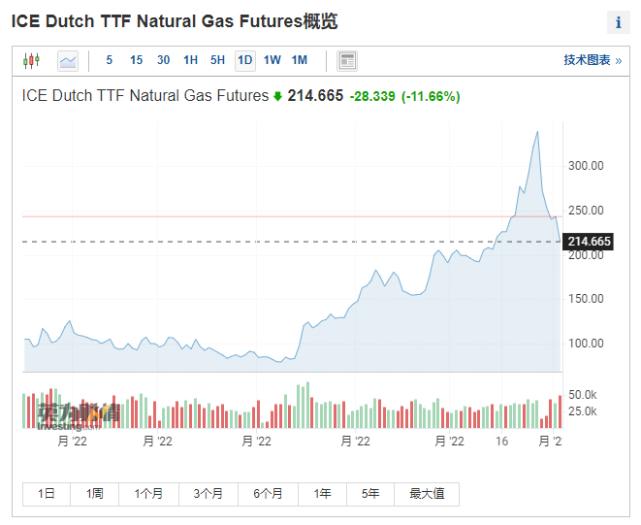Open the 技术图表 link
The width and height of the screenshot is (641, 525).
592,60
